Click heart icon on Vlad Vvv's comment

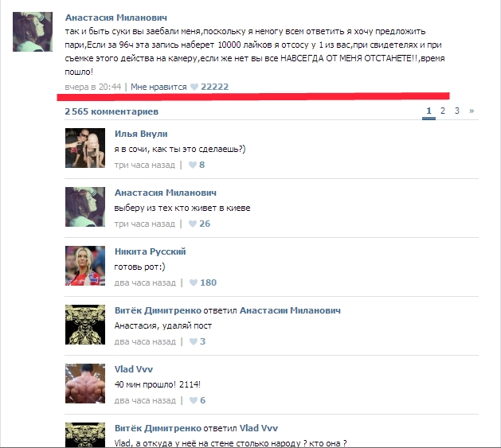tap(194, 400)
